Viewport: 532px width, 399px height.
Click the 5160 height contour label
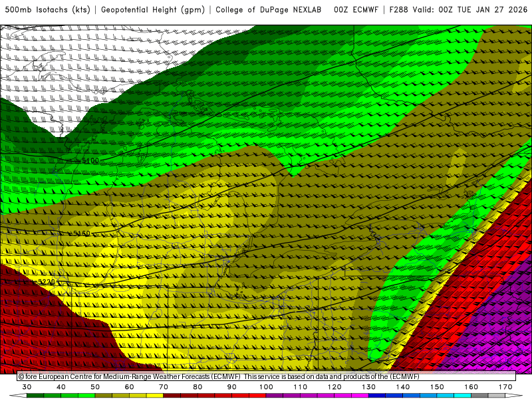82,233
